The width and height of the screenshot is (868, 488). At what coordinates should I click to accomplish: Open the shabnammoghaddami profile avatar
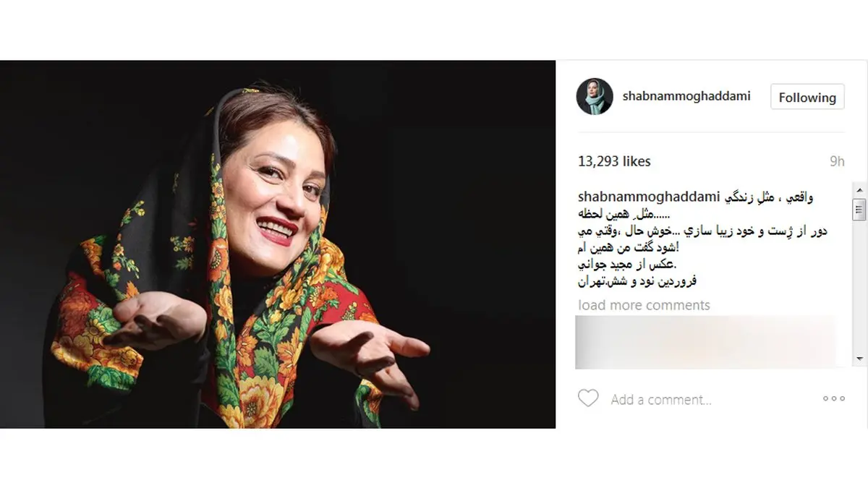pos(595,96)
